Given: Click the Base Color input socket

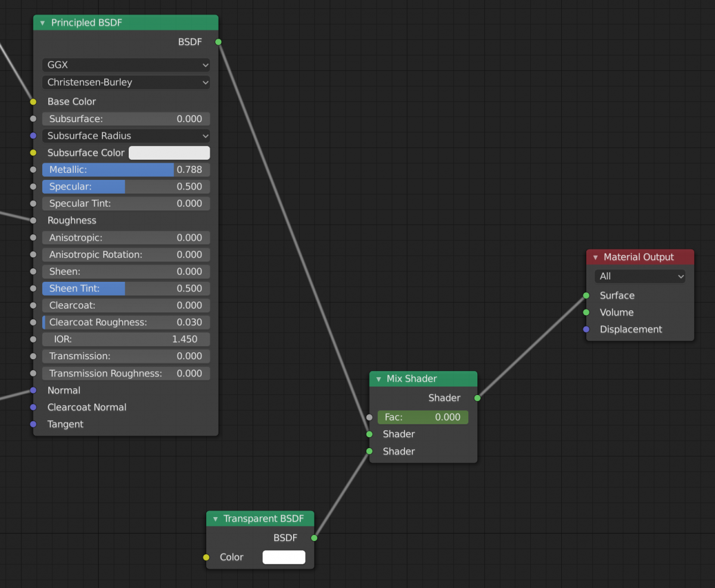Looking at the screenshot, I should (33, 101).
